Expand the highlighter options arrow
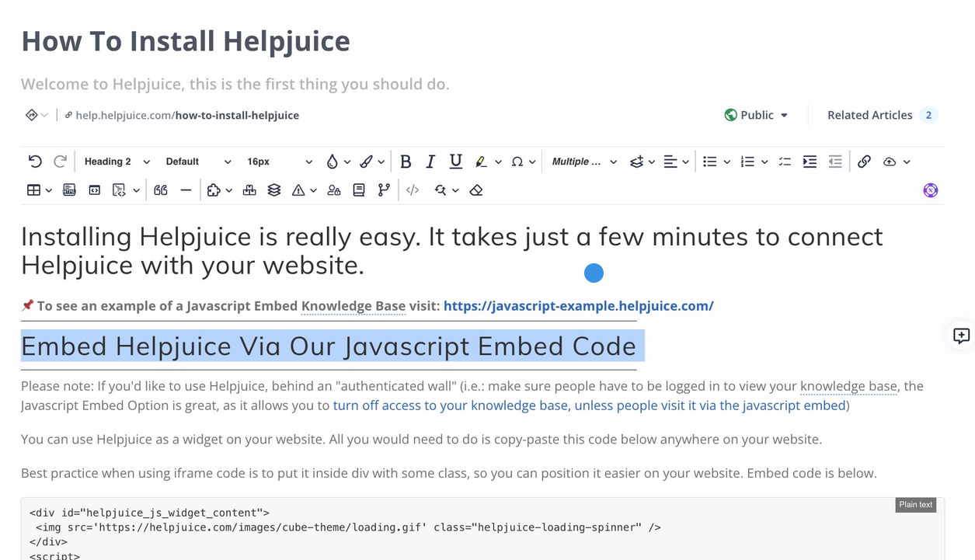The image size is (975, 560). point(498,162)
